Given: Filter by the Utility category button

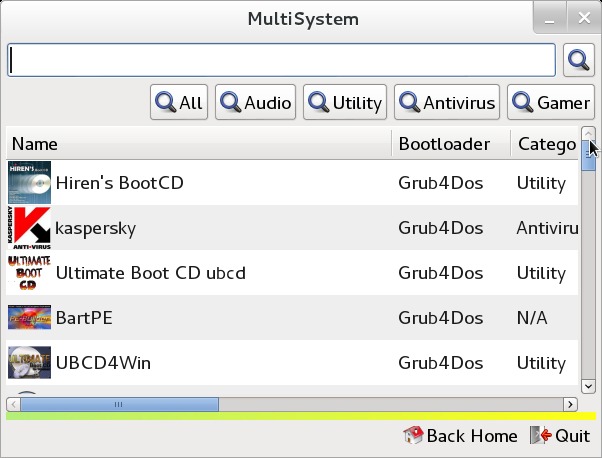Looking at the screenshot, I should pyautogui.click(x=345, y=102).
